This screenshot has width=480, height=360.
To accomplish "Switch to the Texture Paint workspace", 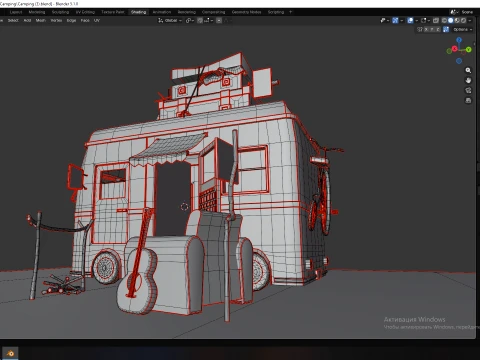I will tap(113, 12).
